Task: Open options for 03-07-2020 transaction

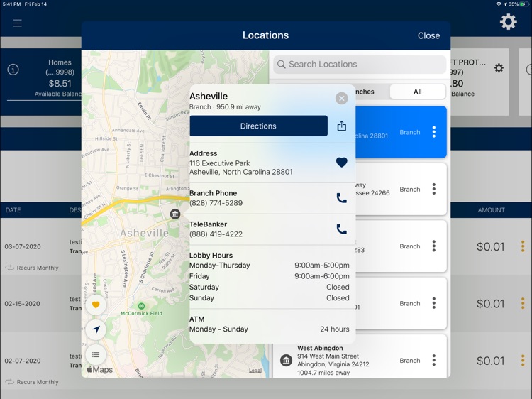Action: (x=523, y=246)
